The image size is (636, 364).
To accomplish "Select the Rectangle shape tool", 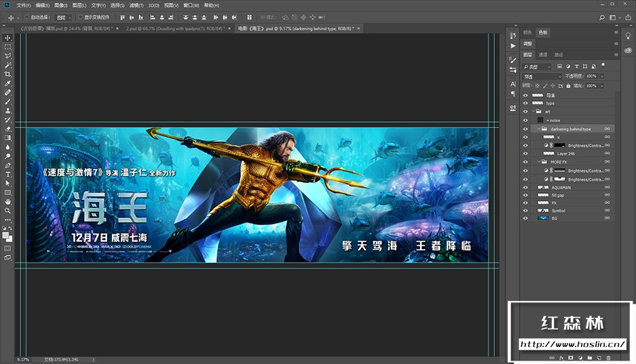I will click(7, 193).
